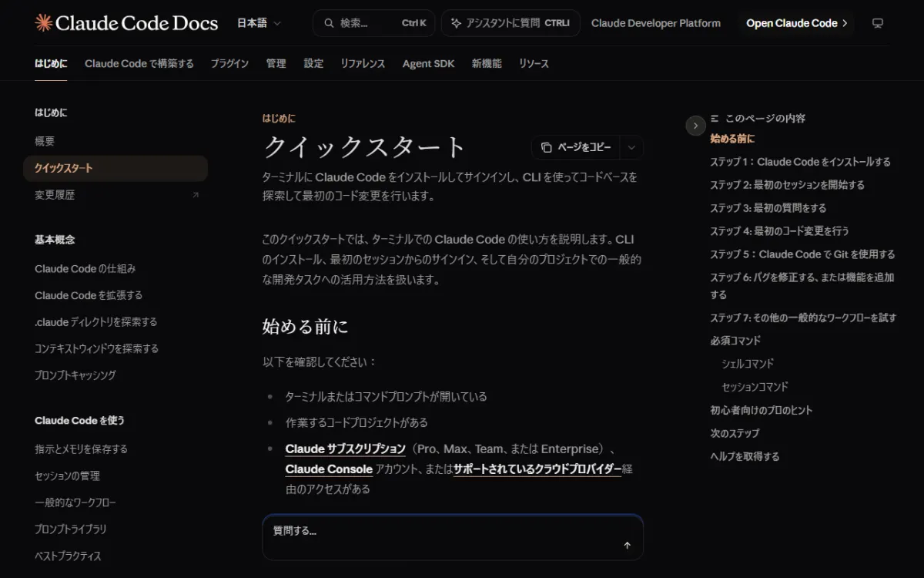
Task: Switch to the Claude Code で構築する tab
Action: [139, 63]
